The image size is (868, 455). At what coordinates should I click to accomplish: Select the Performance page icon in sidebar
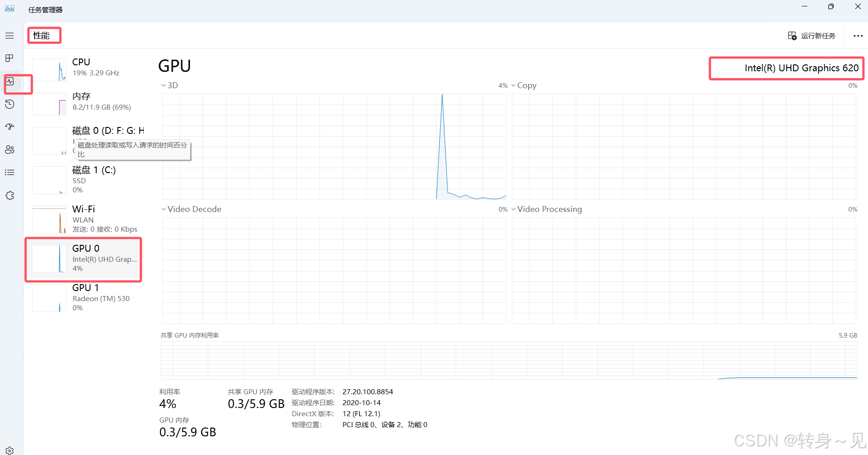tap(10, 81)
